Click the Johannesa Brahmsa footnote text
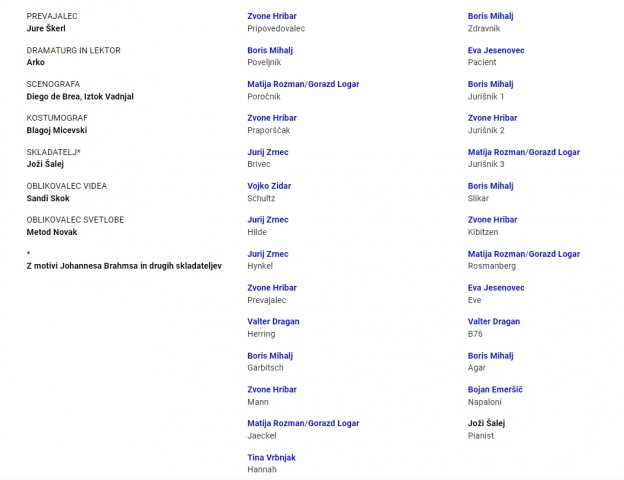 click(x=124, y=266)
